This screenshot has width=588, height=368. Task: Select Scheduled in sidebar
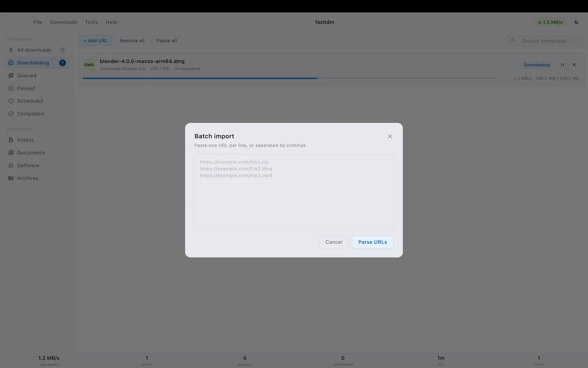tap(37, 101)
